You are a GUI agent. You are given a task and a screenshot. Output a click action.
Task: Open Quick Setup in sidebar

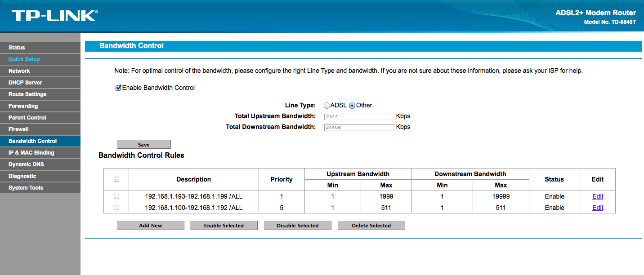click(x=40, y=59)
